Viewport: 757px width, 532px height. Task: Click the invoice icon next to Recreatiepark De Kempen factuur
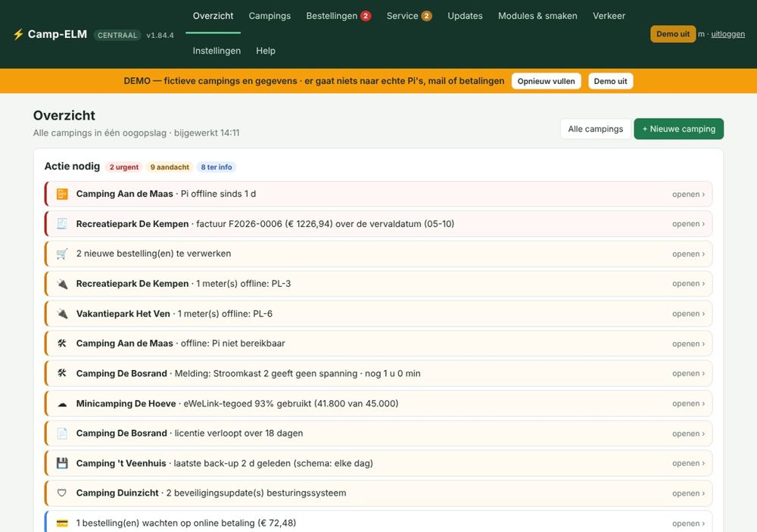point(62,223)
